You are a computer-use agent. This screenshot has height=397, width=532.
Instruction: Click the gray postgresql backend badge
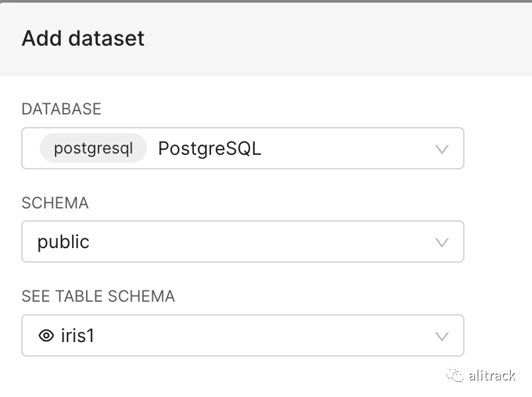[93, 148]
